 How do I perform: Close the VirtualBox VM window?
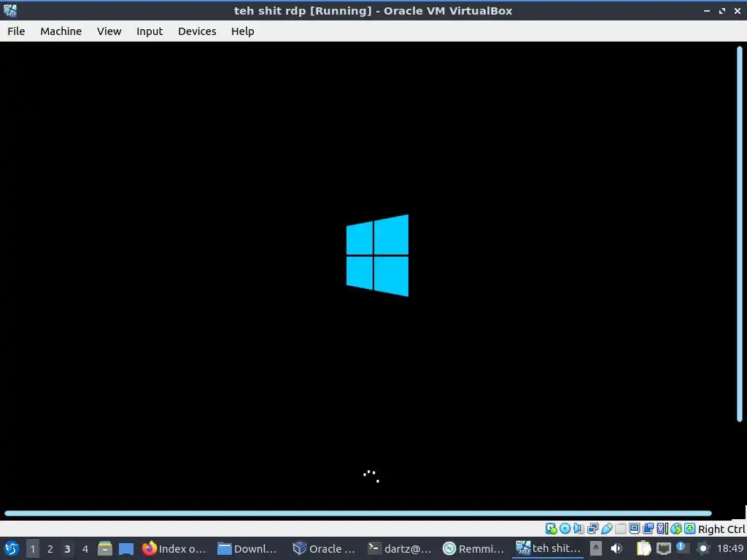[x=737, y=10]
